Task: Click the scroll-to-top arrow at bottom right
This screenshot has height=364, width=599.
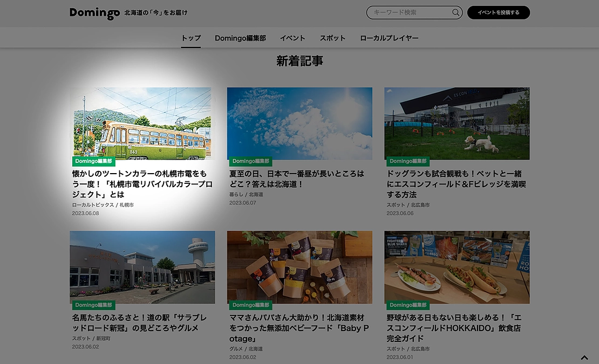Action: pyautogui.click(x=584, y=357)
